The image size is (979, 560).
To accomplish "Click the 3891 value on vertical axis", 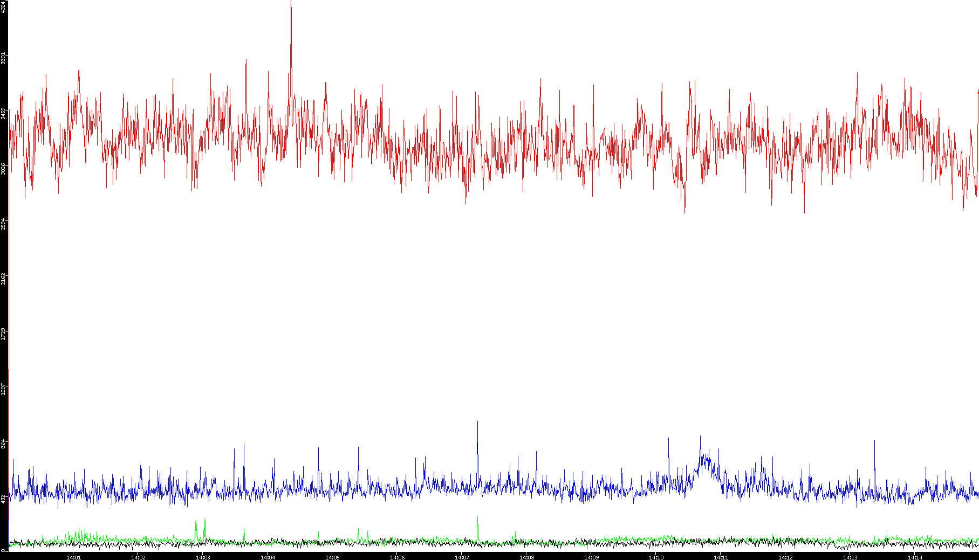I will pos(4,58).
